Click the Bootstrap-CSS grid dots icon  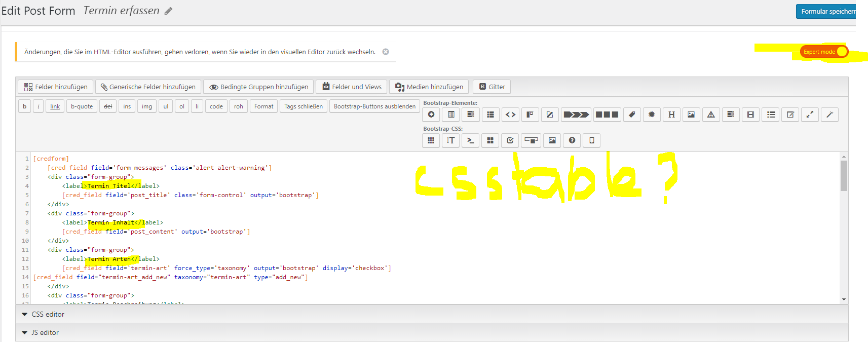[x=431, y=140]
